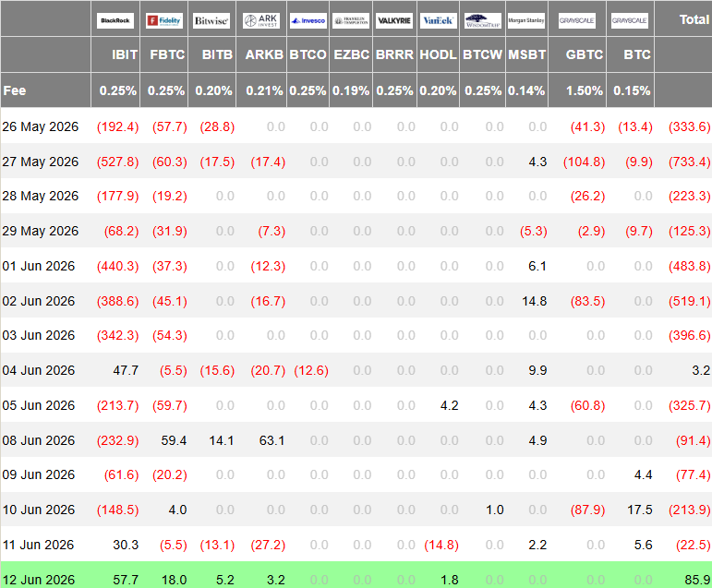Screen dimensions: 712x588
Task: Click total value 3.2 on 04 Jun
Action: coord(701,370)
